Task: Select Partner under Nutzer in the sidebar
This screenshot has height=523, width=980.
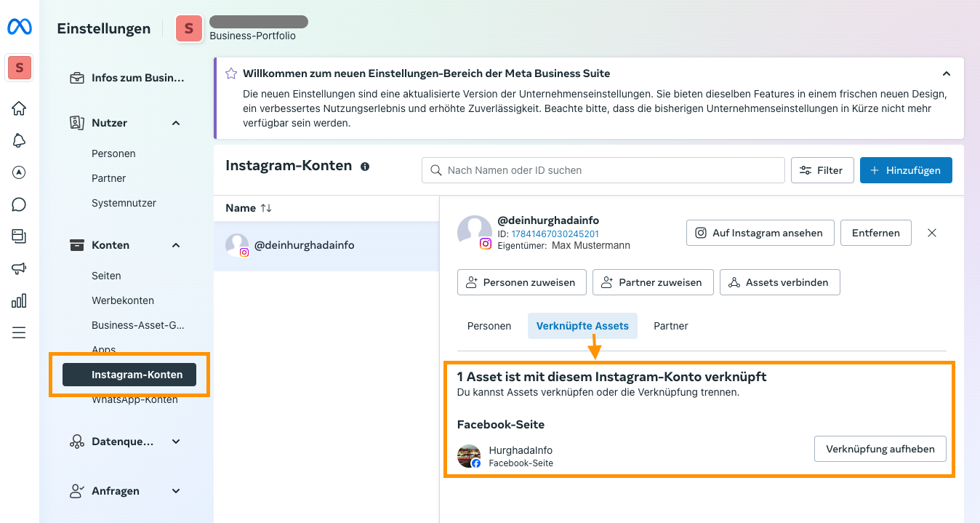Action: [x=109, y=178]
